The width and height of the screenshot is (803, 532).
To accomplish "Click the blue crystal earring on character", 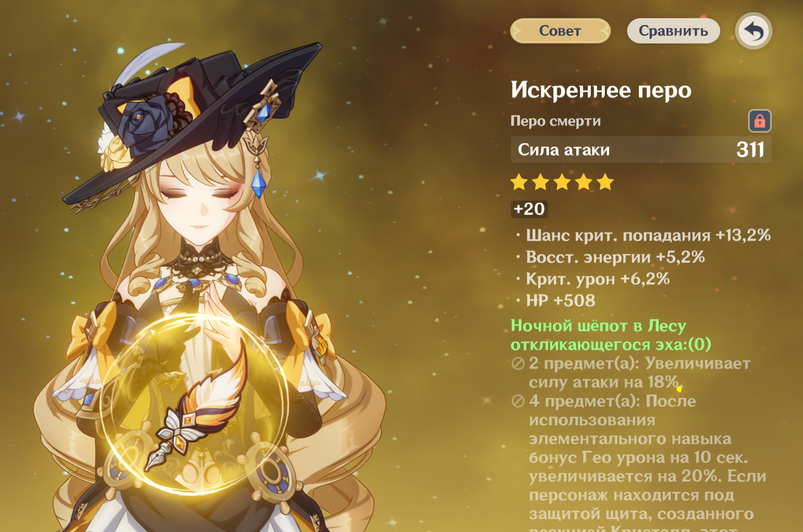I will coord(258,182).
